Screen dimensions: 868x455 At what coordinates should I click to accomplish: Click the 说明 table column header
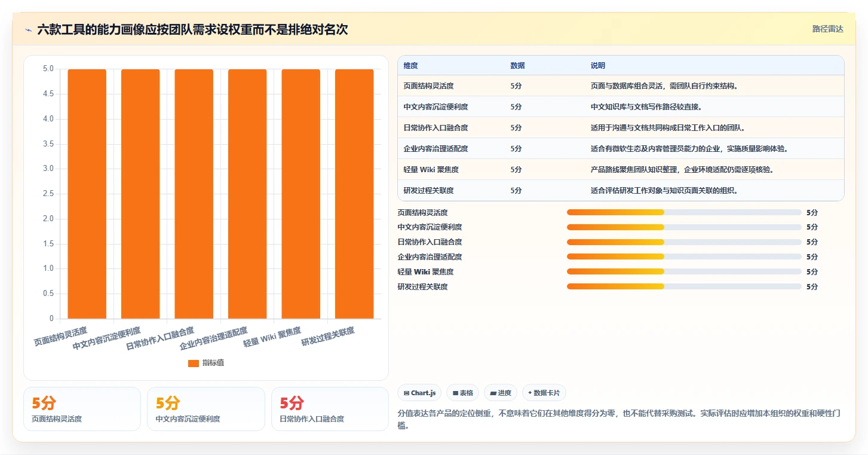[598, 66]
